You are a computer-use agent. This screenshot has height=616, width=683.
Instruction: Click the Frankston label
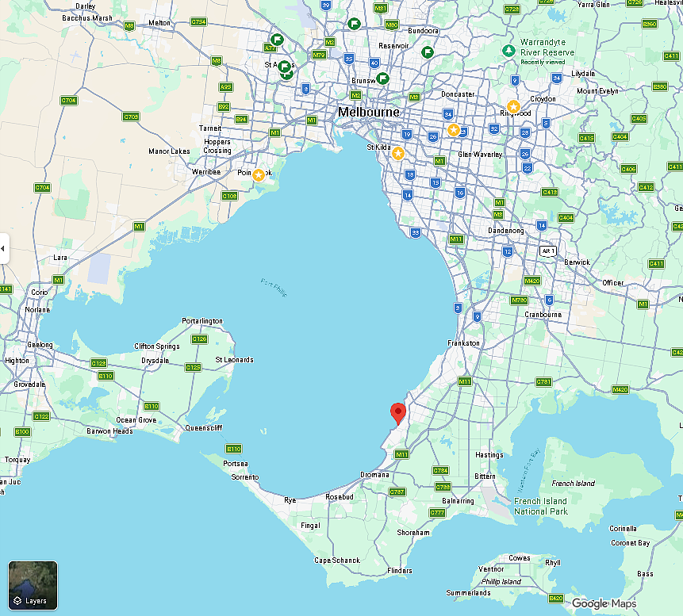pyautogui.click(x=463, y=343)
